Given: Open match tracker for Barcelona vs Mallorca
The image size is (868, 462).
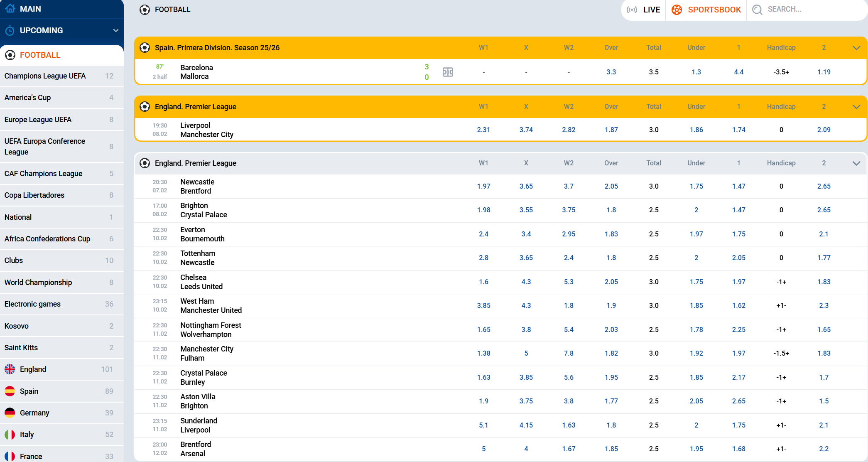Looking at the screenshot, I should (x=448, y=71).
